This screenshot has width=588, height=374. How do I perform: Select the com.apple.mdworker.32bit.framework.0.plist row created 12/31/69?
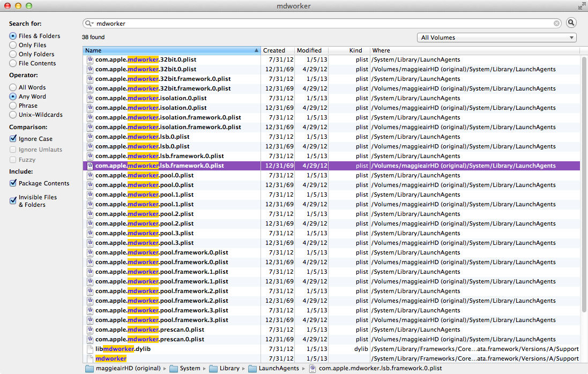(x=331, y=88)
